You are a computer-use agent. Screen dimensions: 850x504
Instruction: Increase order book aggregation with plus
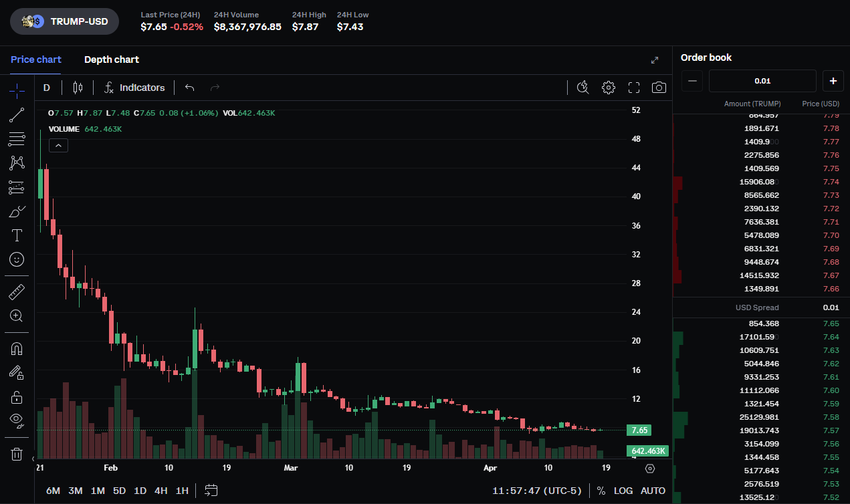(833, 81)
